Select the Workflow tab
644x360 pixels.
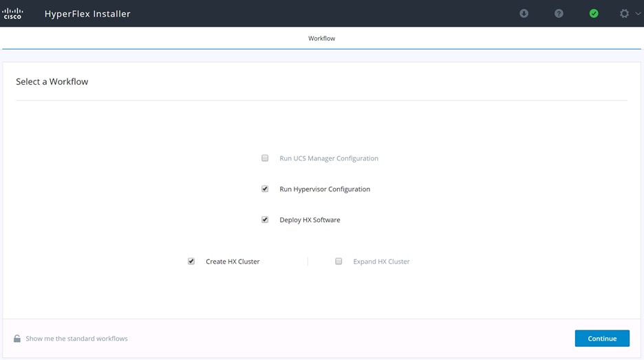pos(321,39)
